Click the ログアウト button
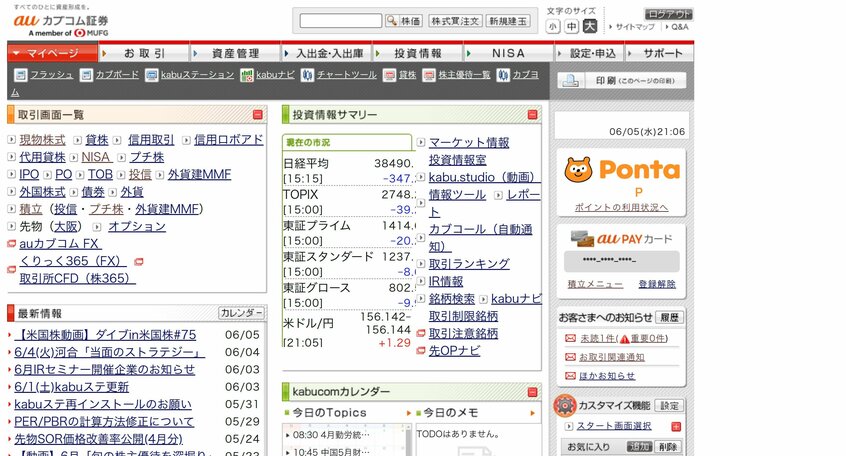The width and height of the screenshot is (846, 456). (x=668, y=14)
